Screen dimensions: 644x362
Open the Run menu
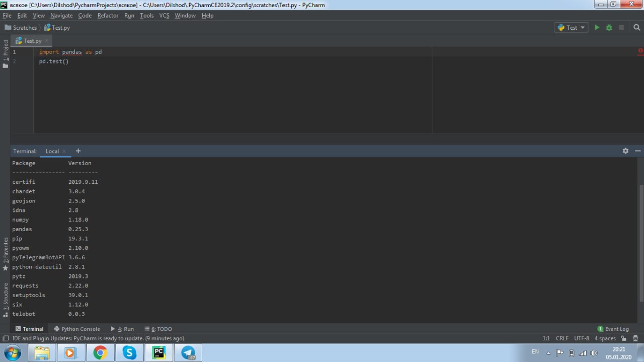pos(129,16)
